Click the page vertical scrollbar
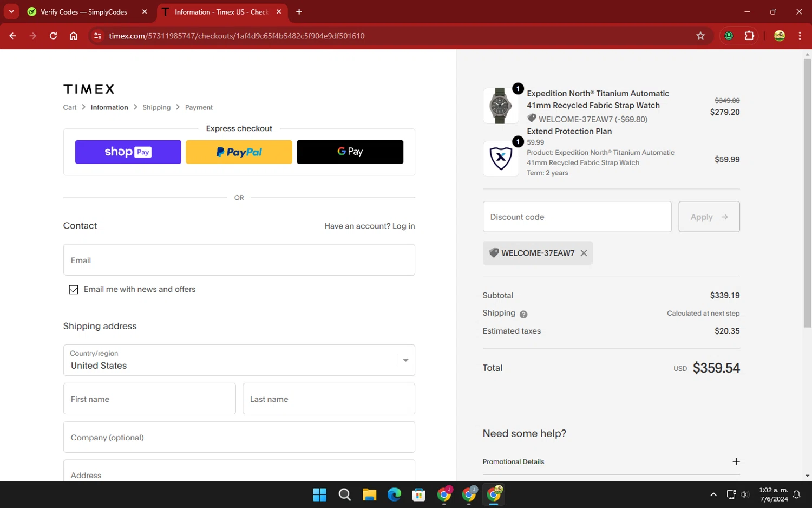The width and height of the screenshot is (812, 508). (x=807, y=192)
